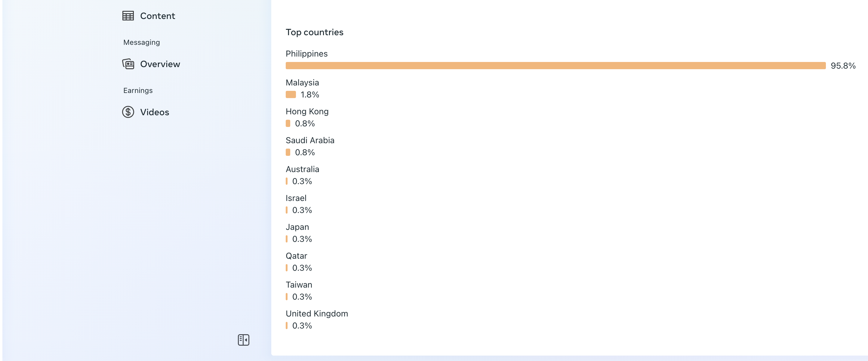This screenshot has height=361, width=868.
Task: Click the Philippines 95.8% bar
Action: 555,66
